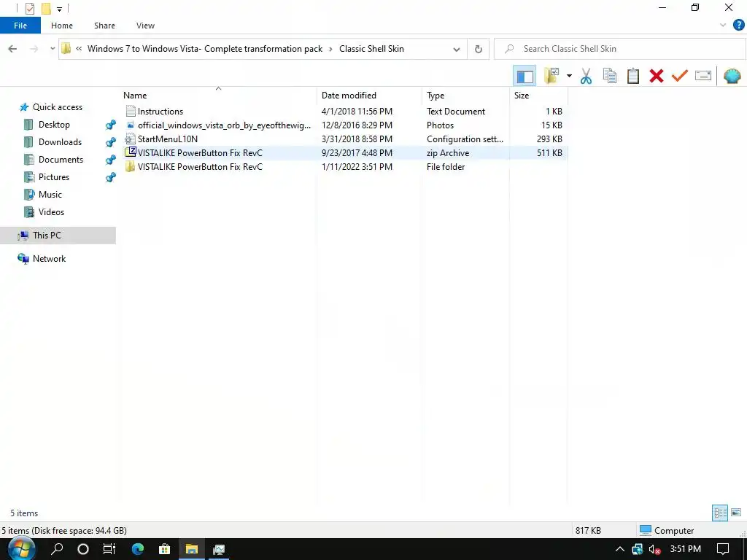The image size is (747, 560).
Task: Go to Desktop in Quick access
Action: [x=54, y=125]
